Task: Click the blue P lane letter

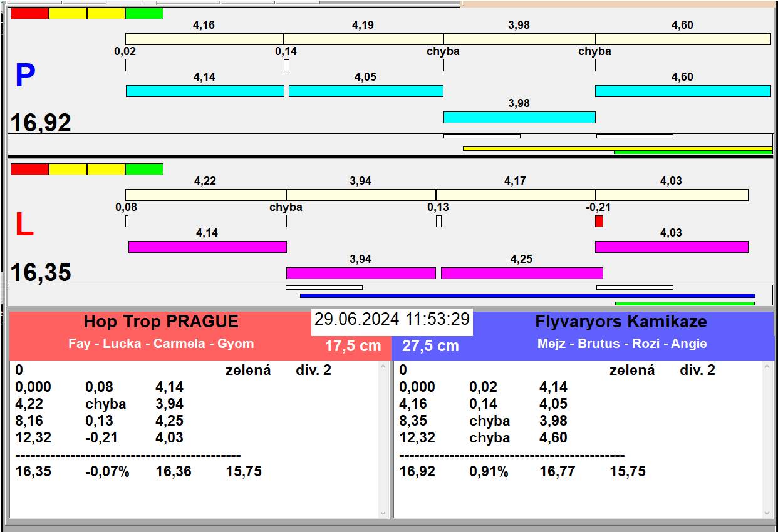Action: coord(24,76)
